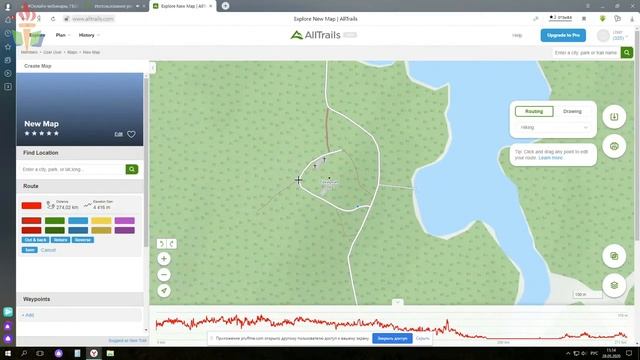Click the locate me arrow icon

click(x=164, y=291)
